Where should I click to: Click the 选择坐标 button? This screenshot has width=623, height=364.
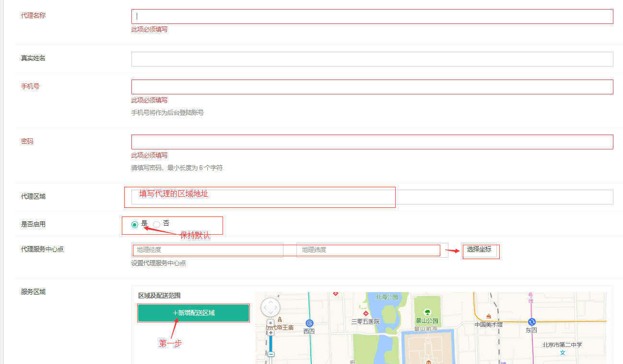[479, 250]
